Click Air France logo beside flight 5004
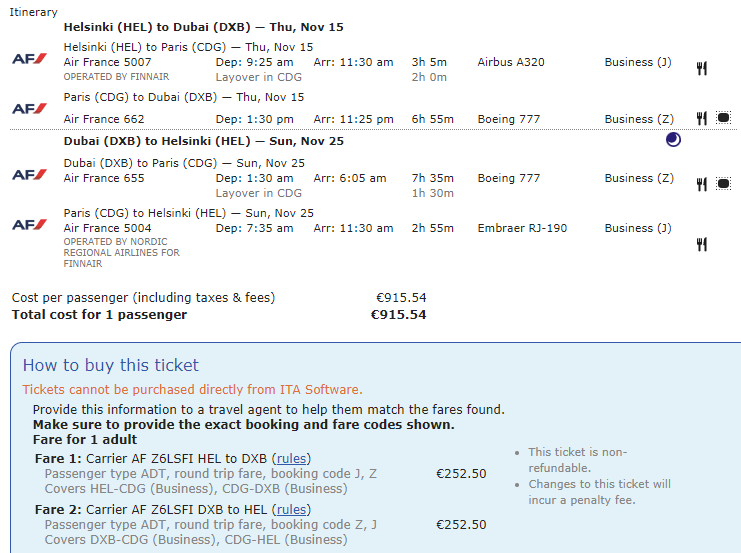 (x=29, y=224)
